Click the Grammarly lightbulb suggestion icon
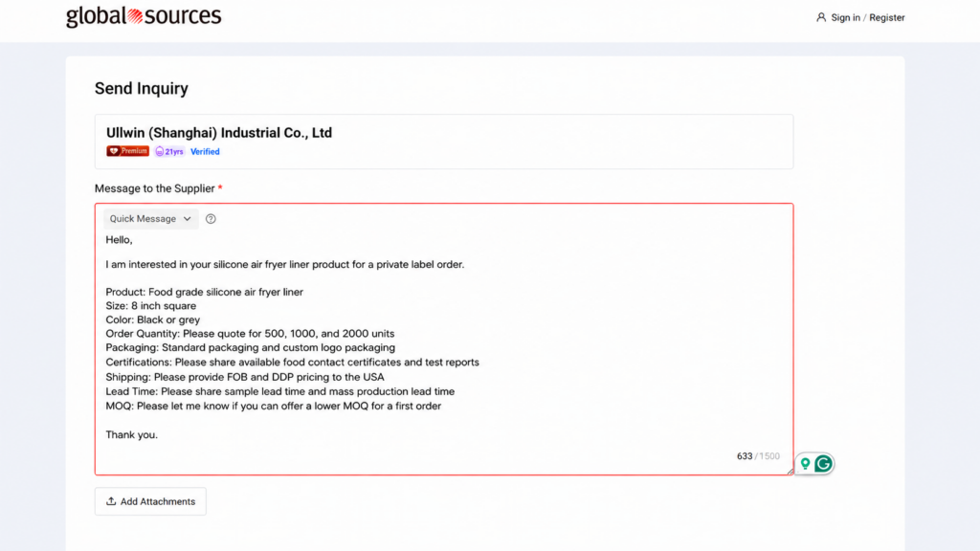Screen dimensions: 980x551 (805, 464)
